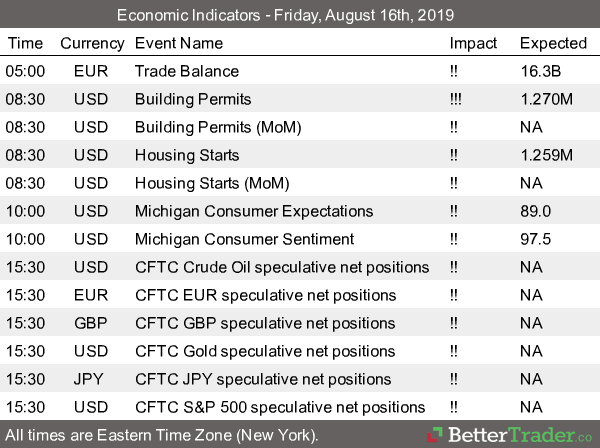This screenshot has height=448, width=600.
Task: Click the Currency column header
Action: 92,43
